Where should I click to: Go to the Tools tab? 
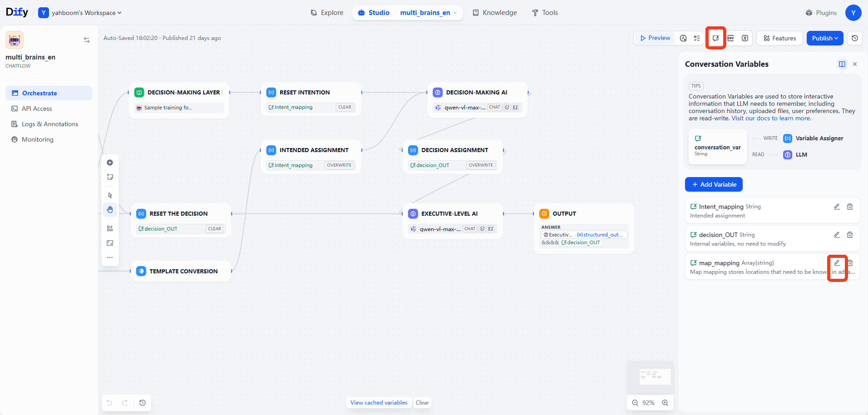[545, 13]
